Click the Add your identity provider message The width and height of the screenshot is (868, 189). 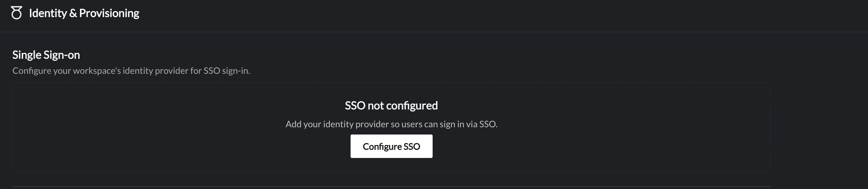(x=391, y=124)
